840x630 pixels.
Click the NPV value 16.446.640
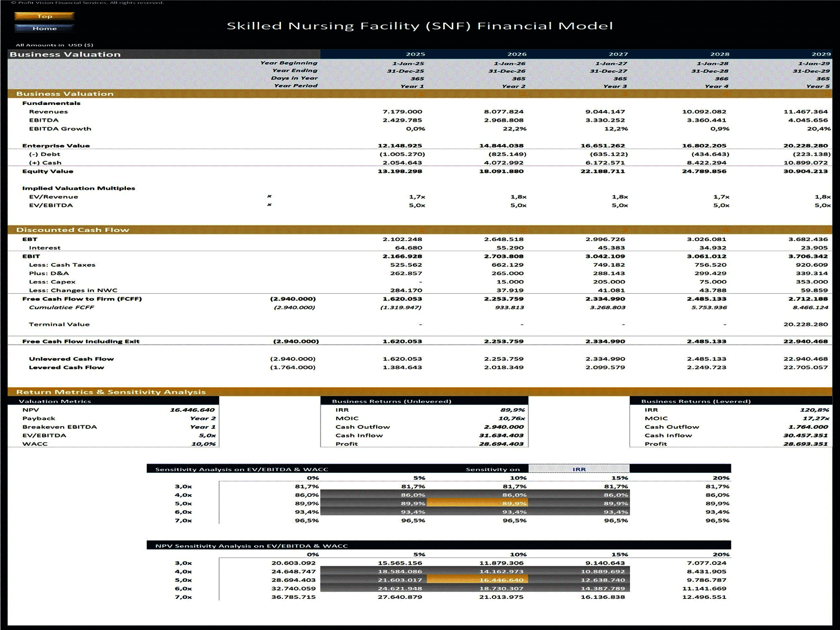coord(193,410)
